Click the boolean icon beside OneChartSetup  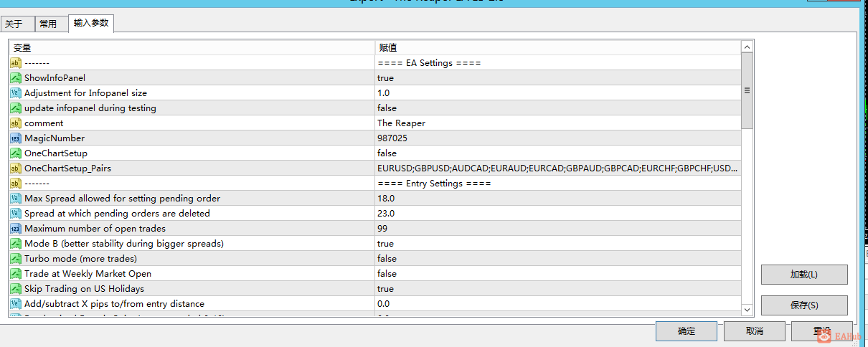16,153
